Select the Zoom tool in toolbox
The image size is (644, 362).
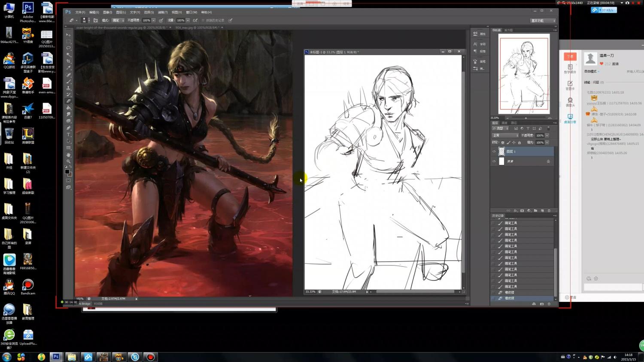point(69,161)
